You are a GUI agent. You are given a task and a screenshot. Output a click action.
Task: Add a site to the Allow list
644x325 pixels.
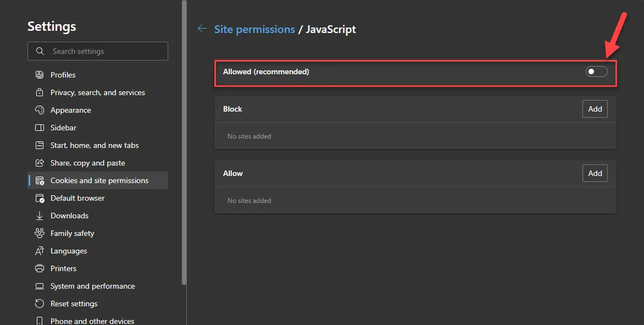click(x=595, y=173)
